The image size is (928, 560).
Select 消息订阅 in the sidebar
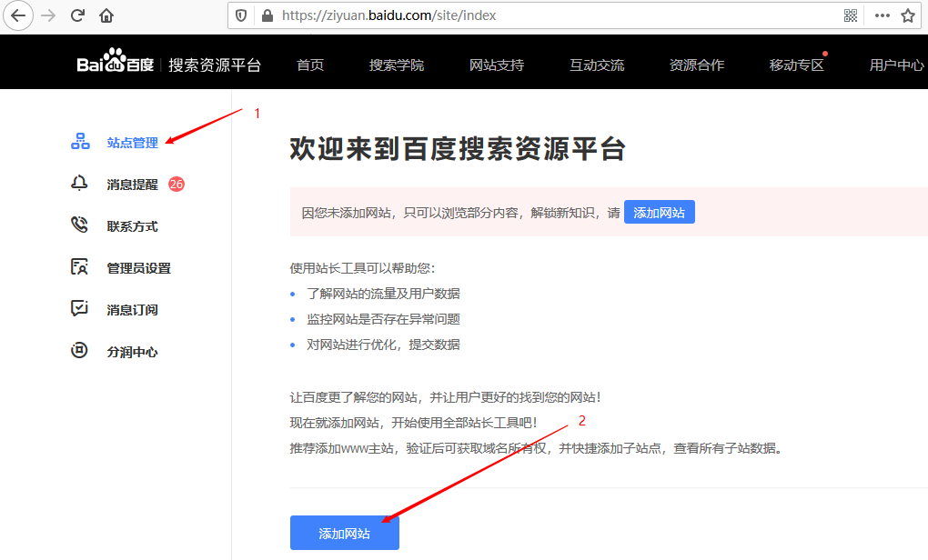point(133,310)
